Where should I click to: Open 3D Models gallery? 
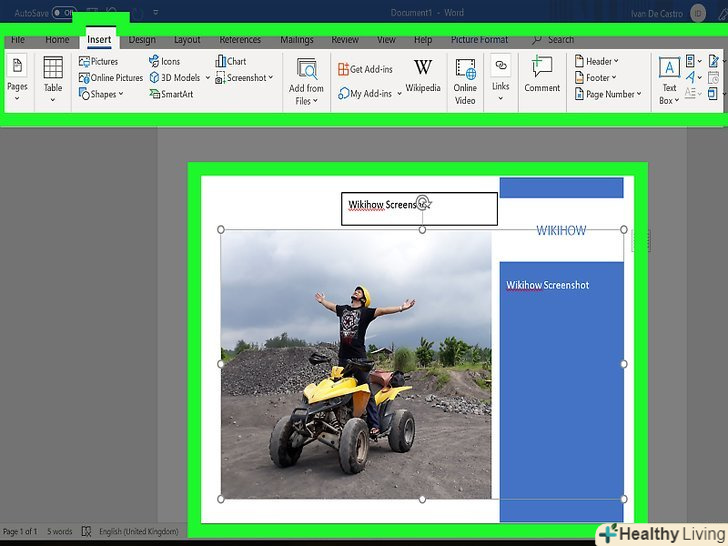click(175, 78)
